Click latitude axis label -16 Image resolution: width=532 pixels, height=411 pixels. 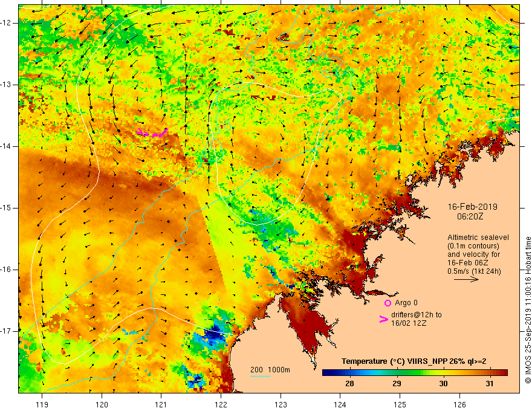click(7, 270)
